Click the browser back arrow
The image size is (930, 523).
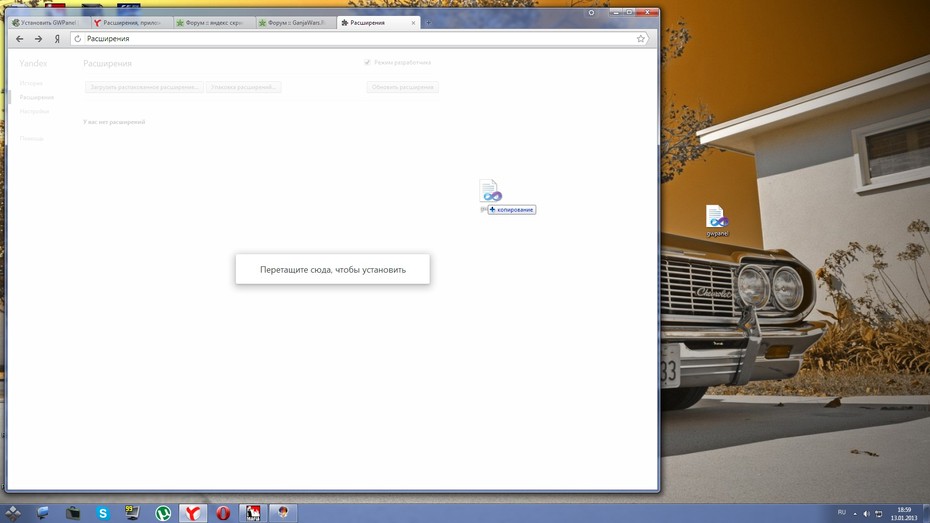20,39
